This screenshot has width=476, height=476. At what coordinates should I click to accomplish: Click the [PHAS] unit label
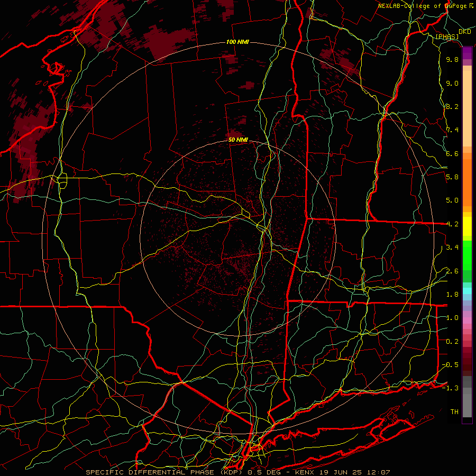(447, 37)
